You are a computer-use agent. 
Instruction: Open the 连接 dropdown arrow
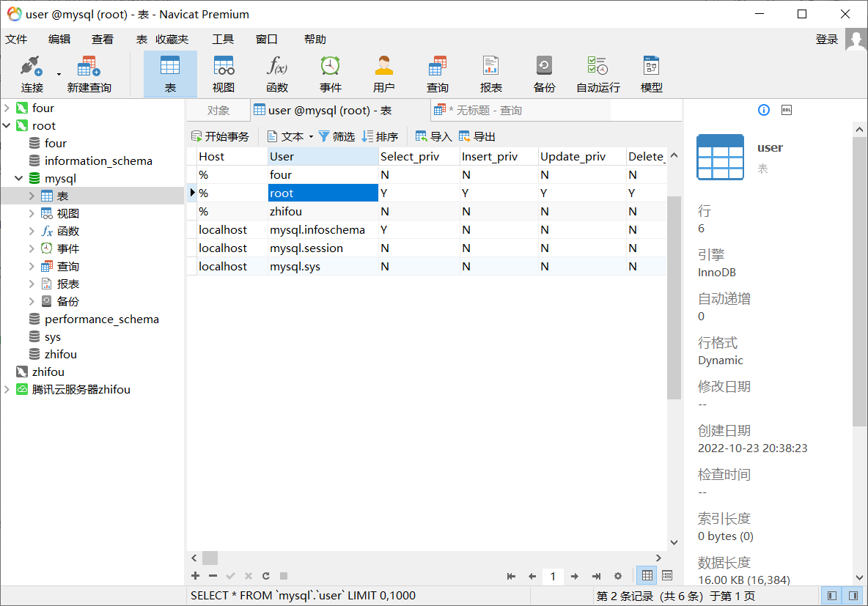coord(59,74)
